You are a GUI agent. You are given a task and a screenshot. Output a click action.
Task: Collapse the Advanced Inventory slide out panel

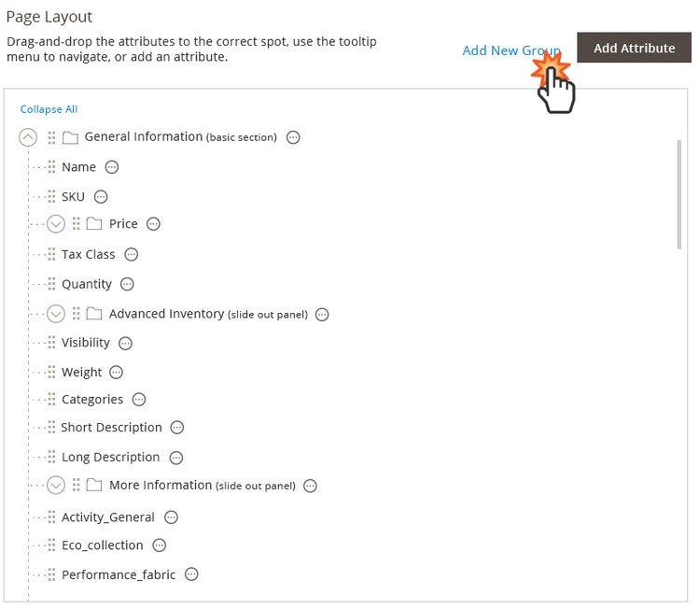coord(55,314)
